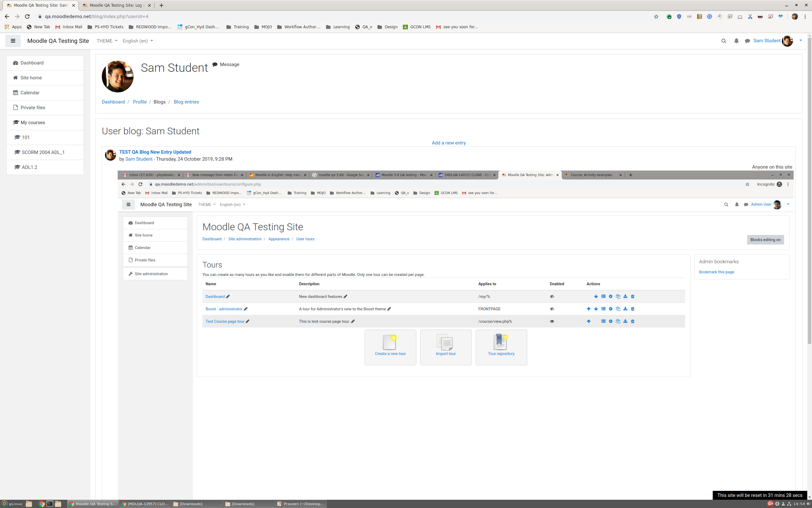The image size is (812, 508).
Task: Open 'TEST QA Blog New Entry Updated' post
Action: click(x=155, y=152)
